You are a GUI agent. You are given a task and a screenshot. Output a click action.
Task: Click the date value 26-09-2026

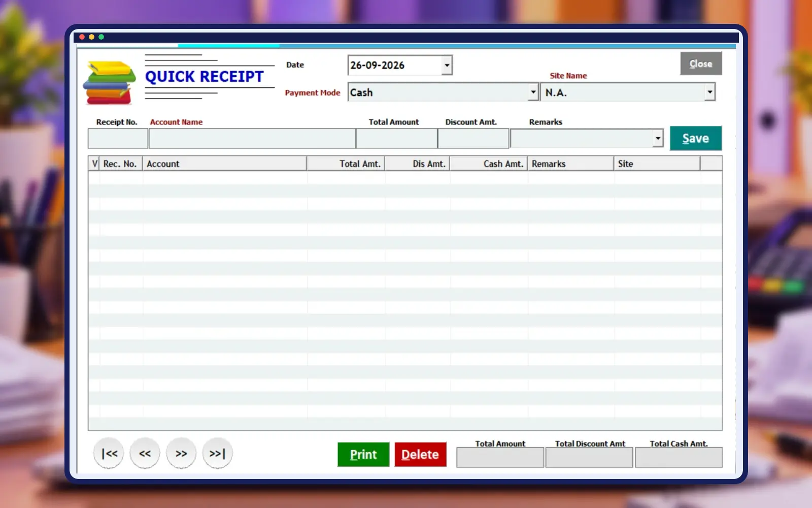377,66
